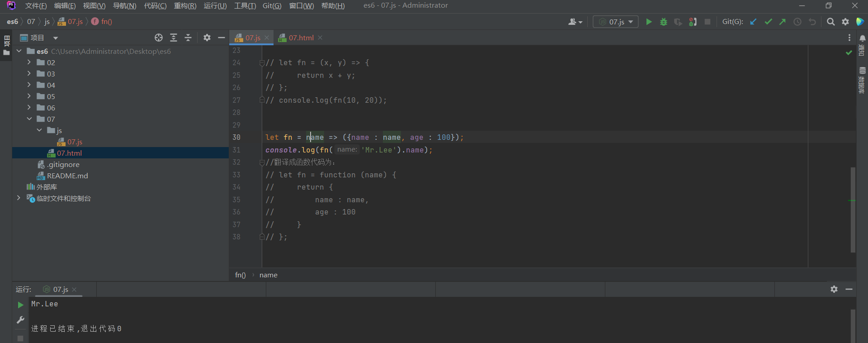The height and width of the screenshot is (343, 868).
Task: Start debugging with the bug icon
Action: 664,22
